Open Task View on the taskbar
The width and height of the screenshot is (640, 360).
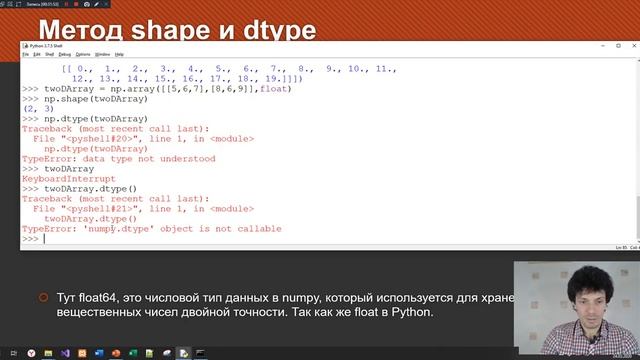(x=13, y=353)
